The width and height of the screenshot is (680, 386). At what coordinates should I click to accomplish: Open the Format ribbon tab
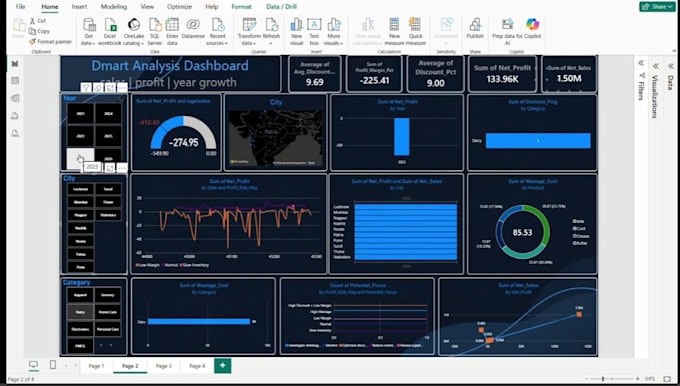(241, 7)
